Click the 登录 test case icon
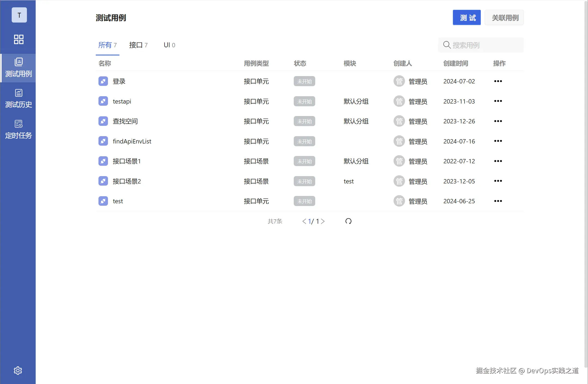The image size is (588, 384). (x=103, y=81)
